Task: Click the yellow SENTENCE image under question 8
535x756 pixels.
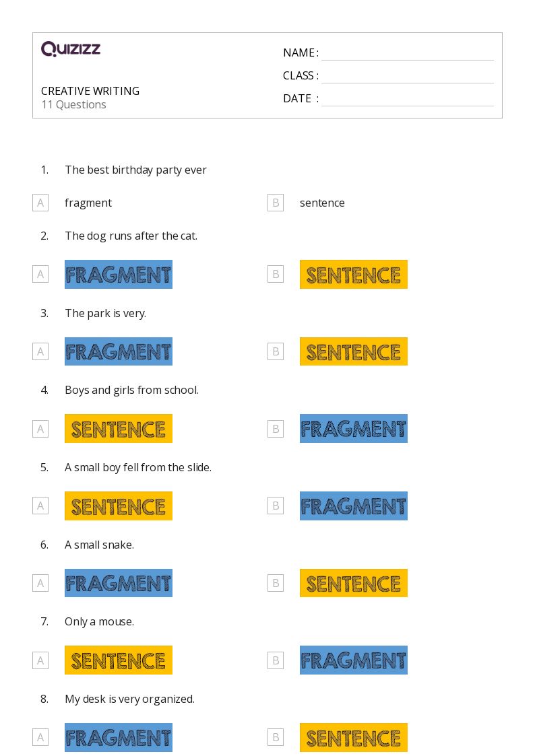Action: [354, 737]
